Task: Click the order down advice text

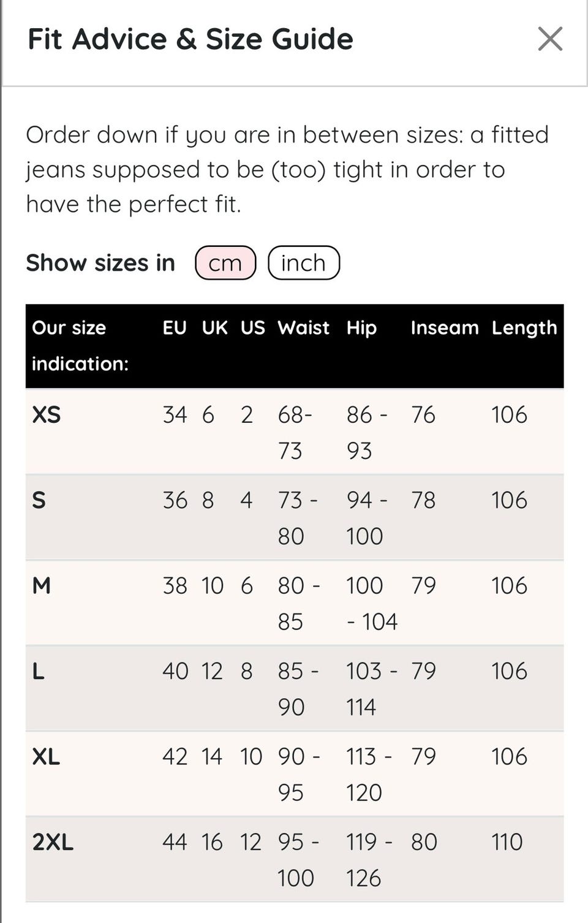Action: pos(287,169)
